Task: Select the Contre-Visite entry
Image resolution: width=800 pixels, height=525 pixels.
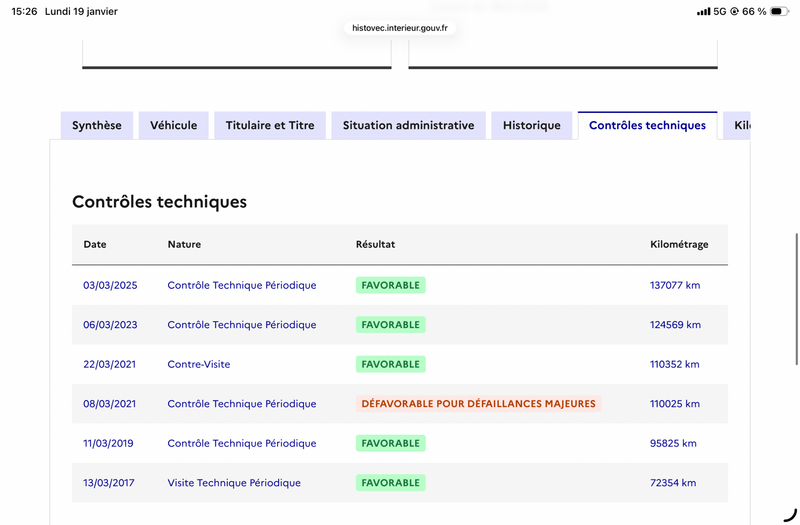Action: click(199, 364)
